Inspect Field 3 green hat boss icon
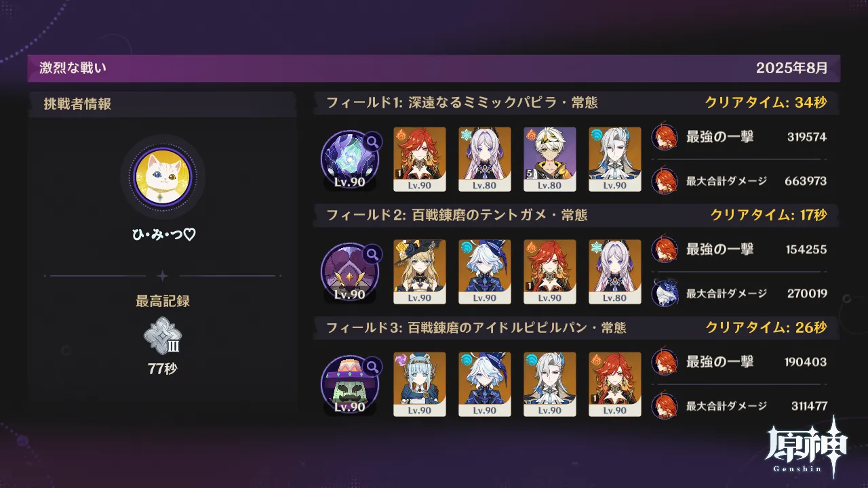Image resolution: width=868 pixels, height=488 pixels. (x=351, y=384)
